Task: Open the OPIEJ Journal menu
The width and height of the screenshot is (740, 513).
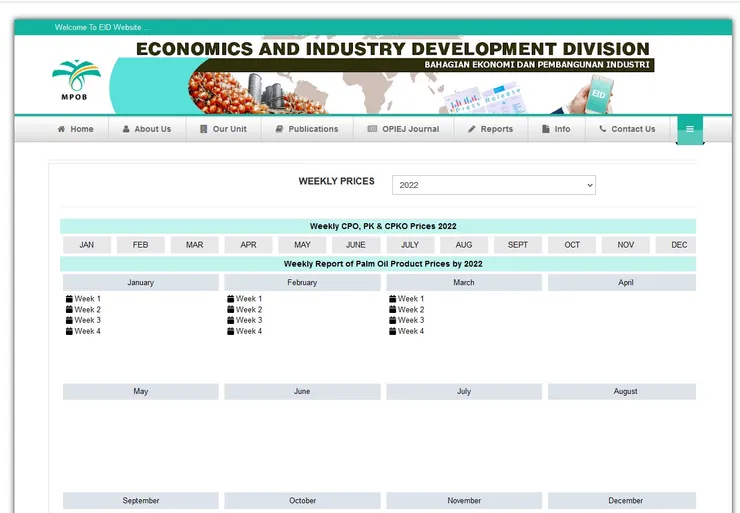Action: [x=404, y=129]
